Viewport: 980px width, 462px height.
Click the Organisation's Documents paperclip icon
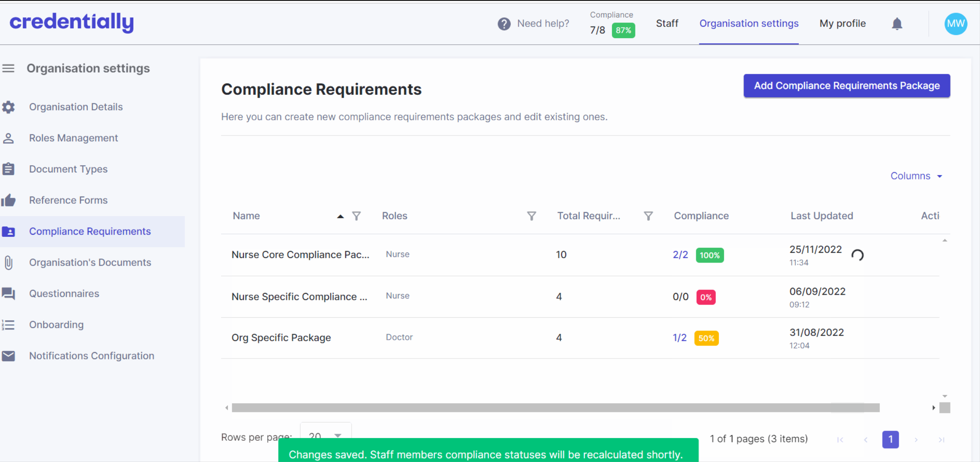(x=8, y=263)
